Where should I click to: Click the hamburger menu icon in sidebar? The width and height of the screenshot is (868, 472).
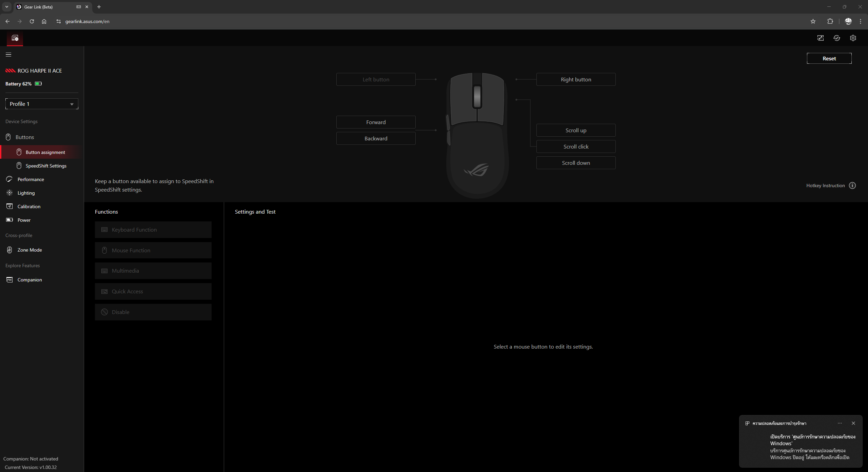point(8,55)
